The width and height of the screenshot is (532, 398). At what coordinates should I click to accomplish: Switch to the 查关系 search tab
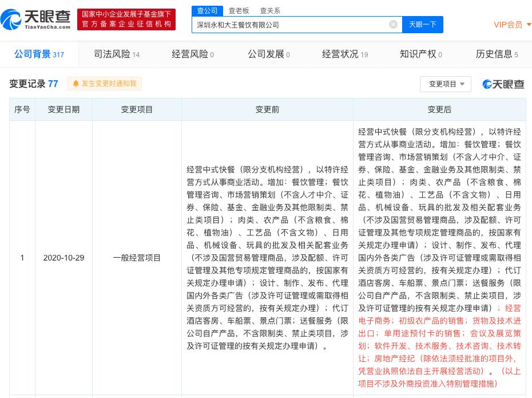270,10
